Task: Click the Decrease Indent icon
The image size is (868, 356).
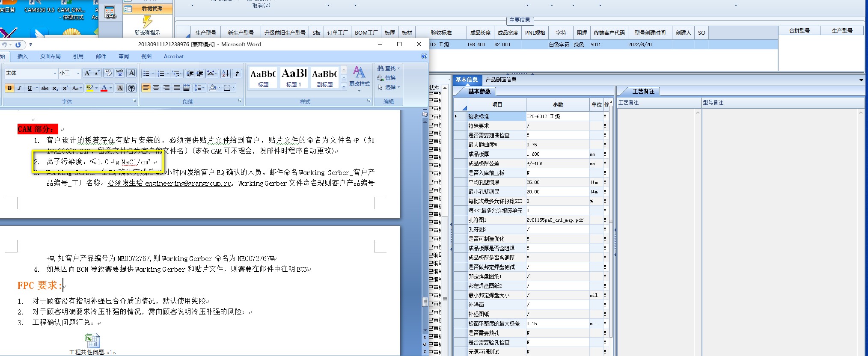Action: pyautogui.click(x=190, y=74)
